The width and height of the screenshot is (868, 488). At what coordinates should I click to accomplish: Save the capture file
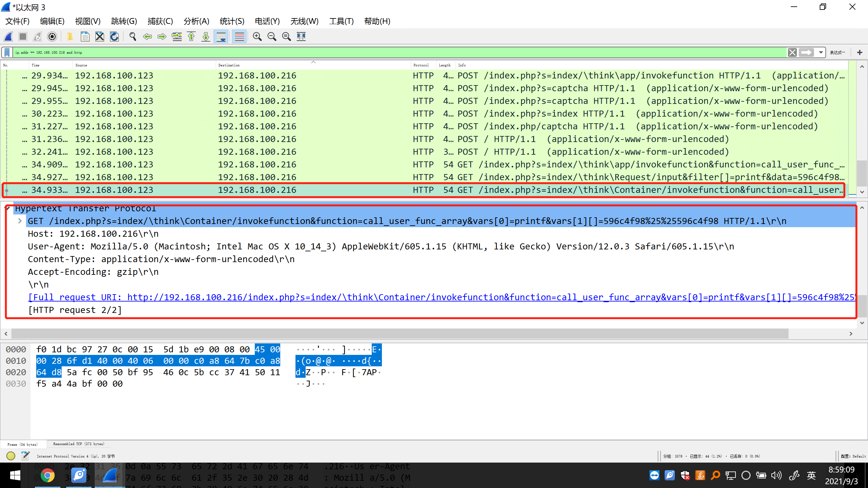point(85,37)
